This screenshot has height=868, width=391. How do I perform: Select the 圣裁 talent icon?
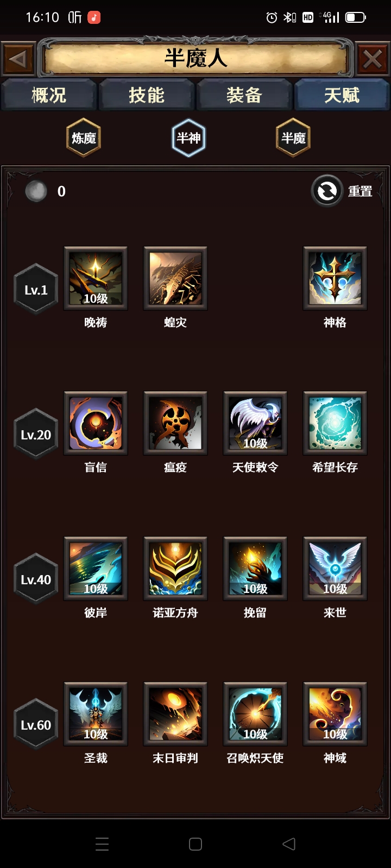pyautogui.click(x=96, y=714)
